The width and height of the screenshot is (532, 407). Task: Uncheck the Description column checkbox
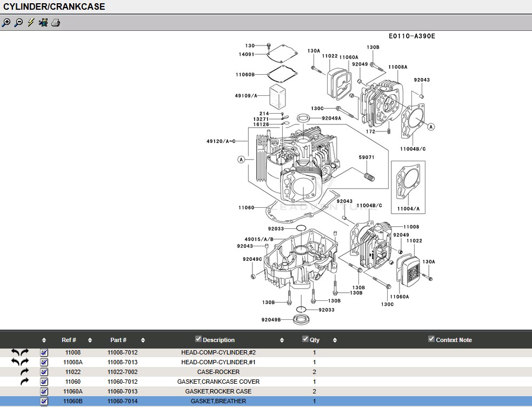click(x=198, y=339)
